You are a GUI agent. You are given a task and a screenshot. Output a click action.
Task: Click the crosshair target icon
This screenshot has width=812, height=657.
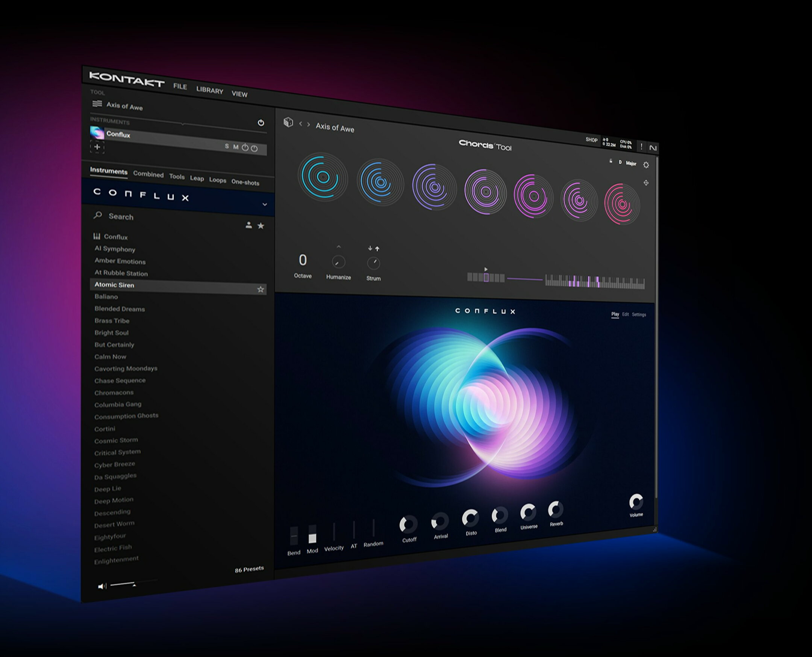[646, 183]
